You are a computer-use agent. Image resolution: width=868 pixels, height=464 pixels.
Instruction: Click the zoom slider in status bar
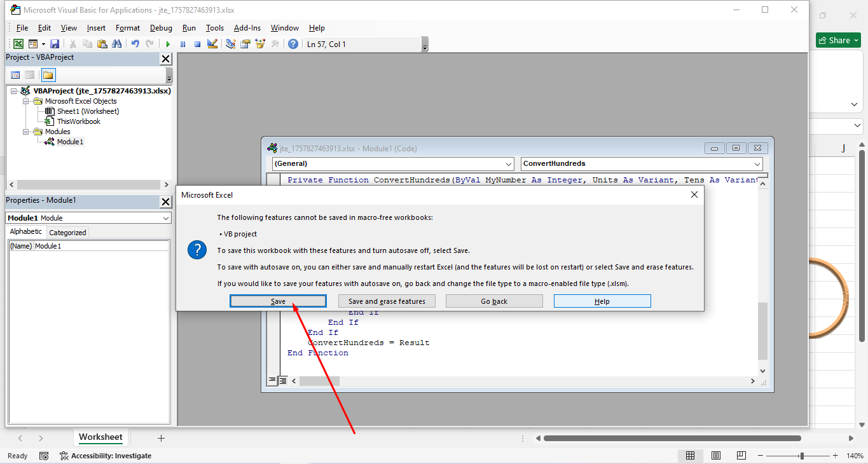802,456
